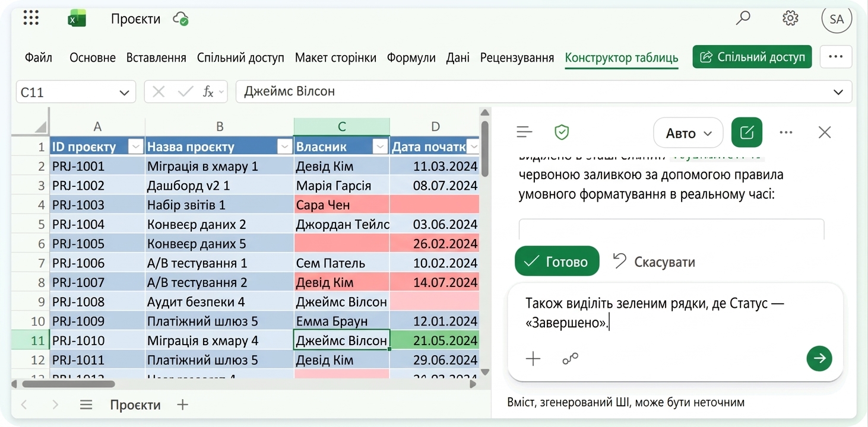
Task: Select column C header
Action: click(x=341, y=126)
